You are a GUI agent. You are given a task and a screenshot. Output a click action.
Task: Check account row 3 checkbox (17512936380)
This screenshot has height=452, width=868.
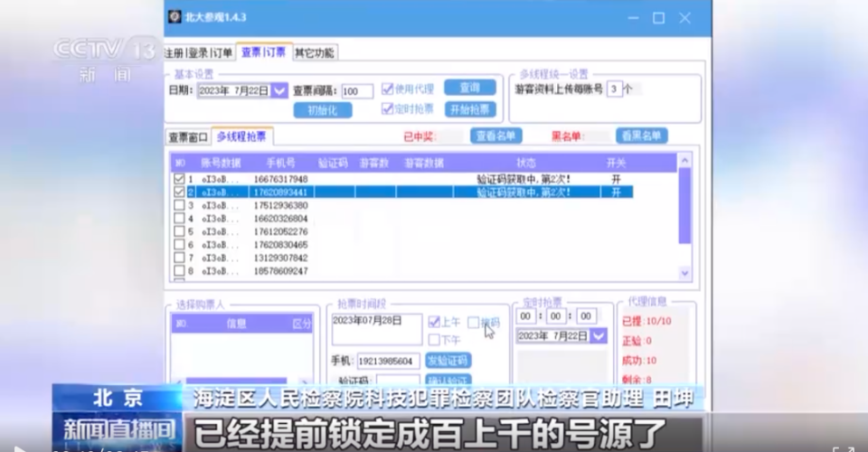(x=179, y=205)
